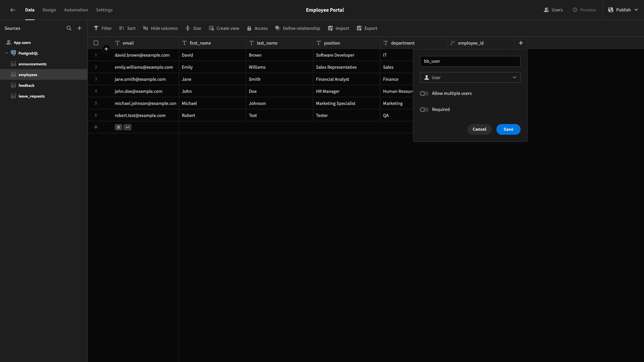Click the employee_id column header
The height and width of the screenshot is (362, 644).
pos(481,43)
